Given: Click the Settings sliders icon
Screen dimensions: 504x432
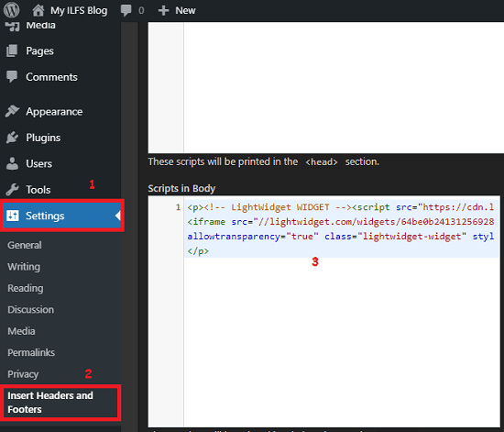Looking at the screenshot, I should 13,216.
